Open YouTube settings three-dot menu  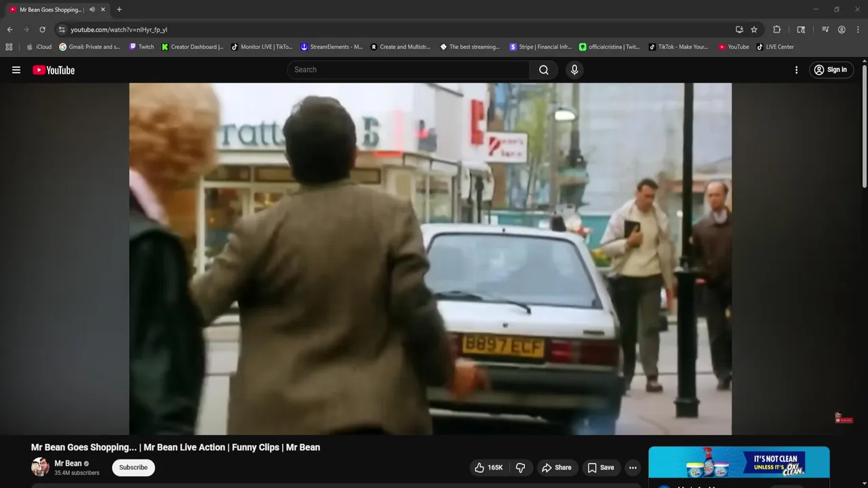[796, 70]
